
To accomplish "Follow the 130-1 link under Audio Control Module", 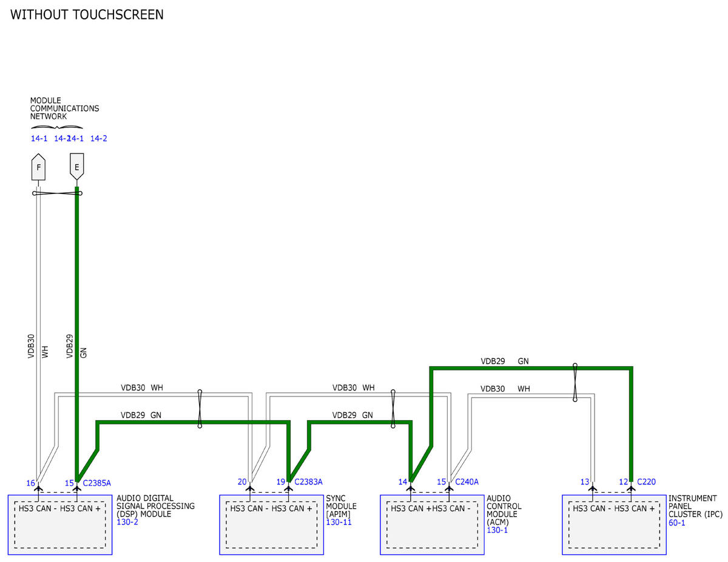I will coord(497,530).
